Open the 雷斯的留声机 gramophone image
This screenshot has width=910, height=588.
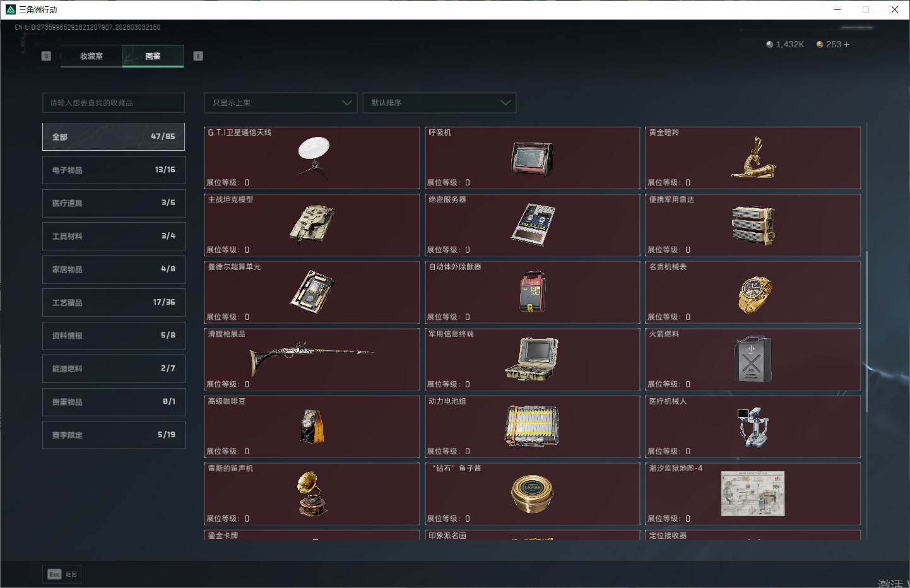pos(312,493)
